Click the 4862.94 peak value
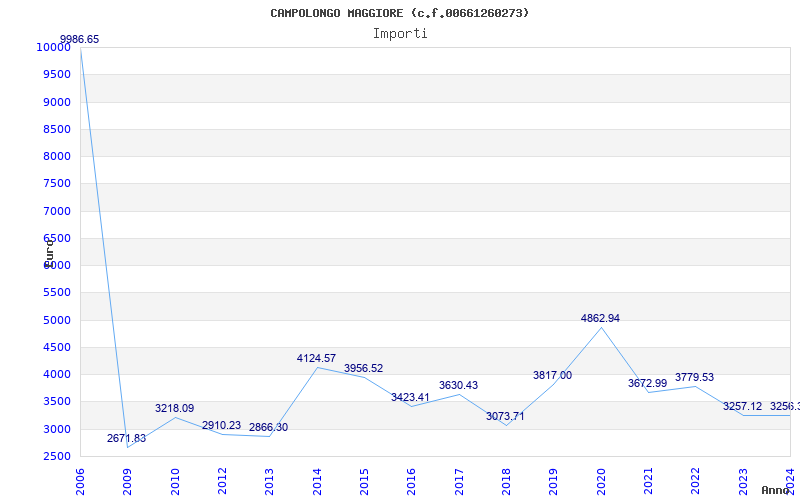 click(600, 318)
